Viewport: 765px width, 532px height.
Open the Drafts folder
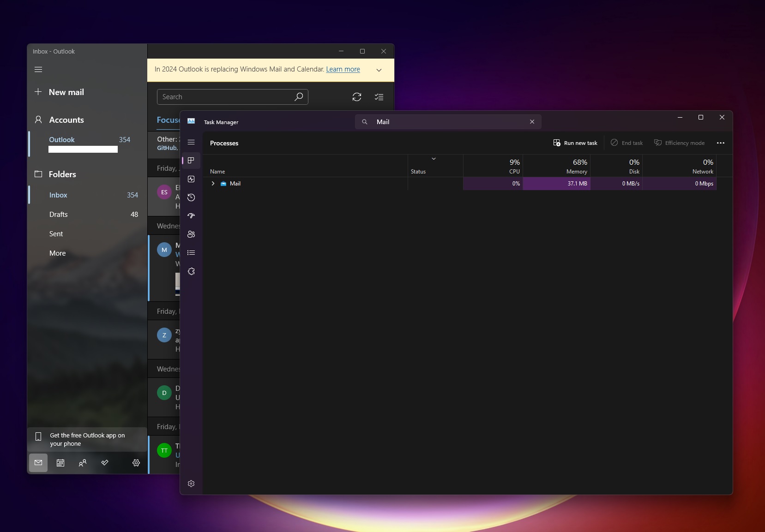point(87,215)
